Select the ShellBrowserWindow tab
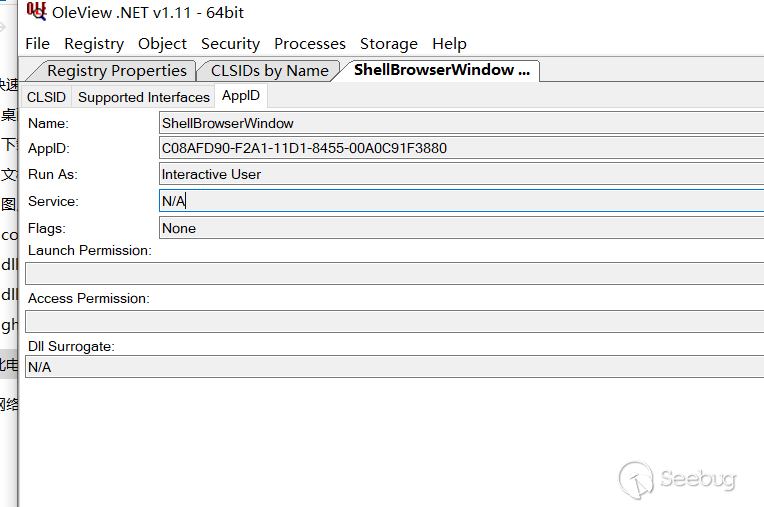The height and width of the screenshot is (507, 764). (x=441, y=71)
